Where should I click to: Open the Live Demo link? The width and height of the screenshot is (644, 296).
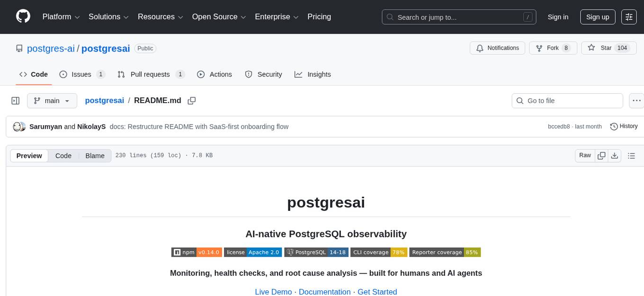[x=273, y=292]
